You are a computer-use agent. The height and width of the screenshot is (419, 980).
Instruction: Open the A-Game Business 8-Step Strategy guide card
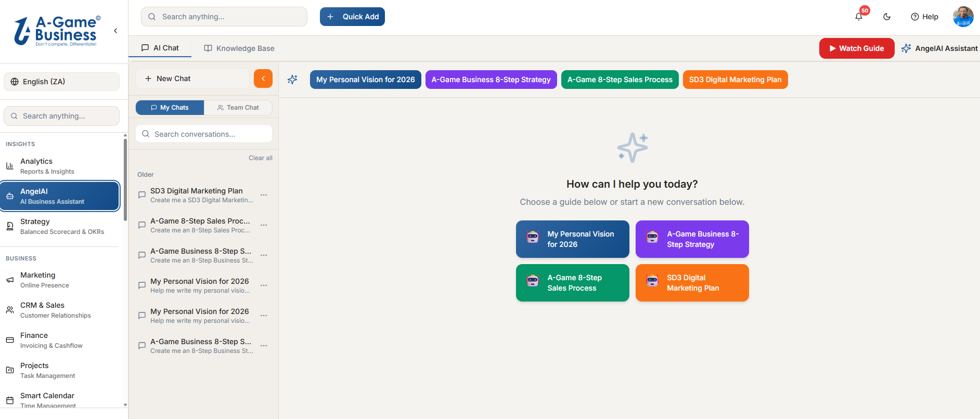click(x=692, y=239)
